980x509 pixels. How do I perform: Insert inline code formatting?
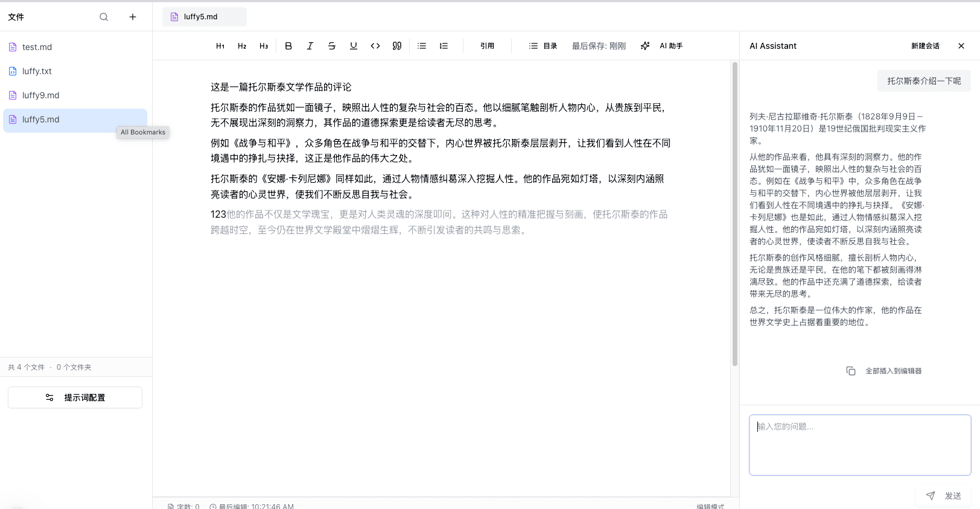pos(375,46)
